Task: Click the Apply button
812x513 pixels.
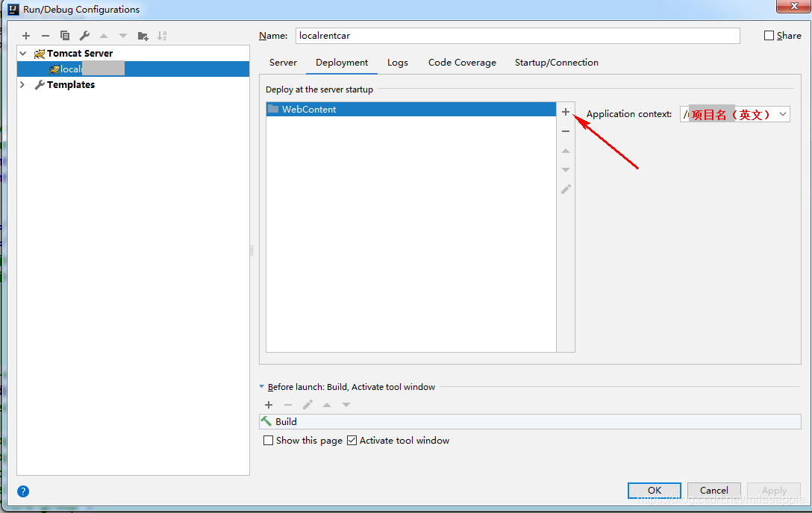Action: 774,490
